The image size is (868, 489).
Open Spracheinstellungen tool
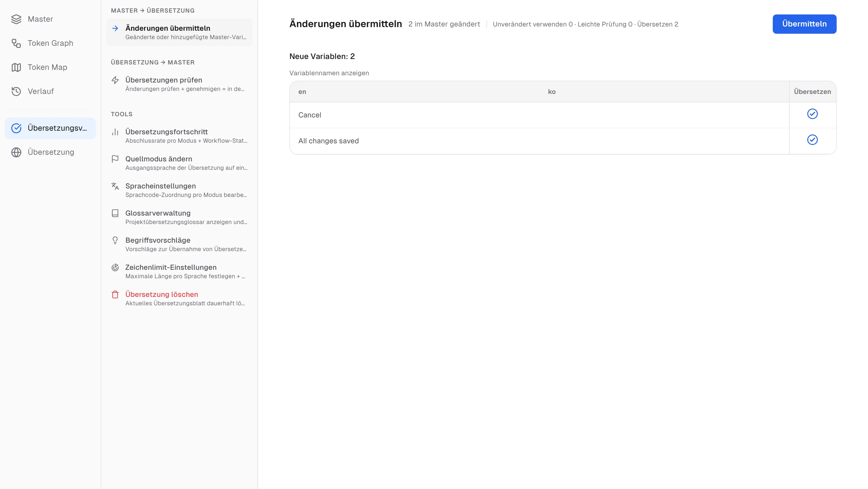click(179, 190)
